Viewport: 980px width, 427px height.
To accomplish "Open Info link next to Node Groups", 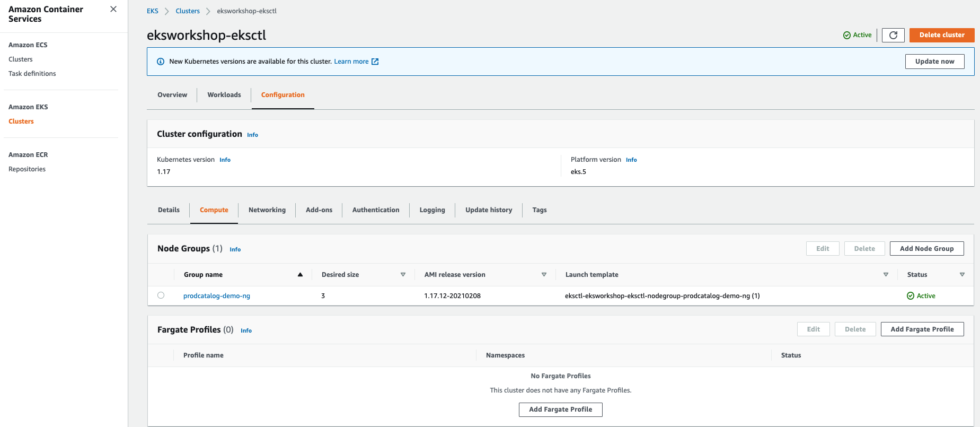I will [235, 249].
